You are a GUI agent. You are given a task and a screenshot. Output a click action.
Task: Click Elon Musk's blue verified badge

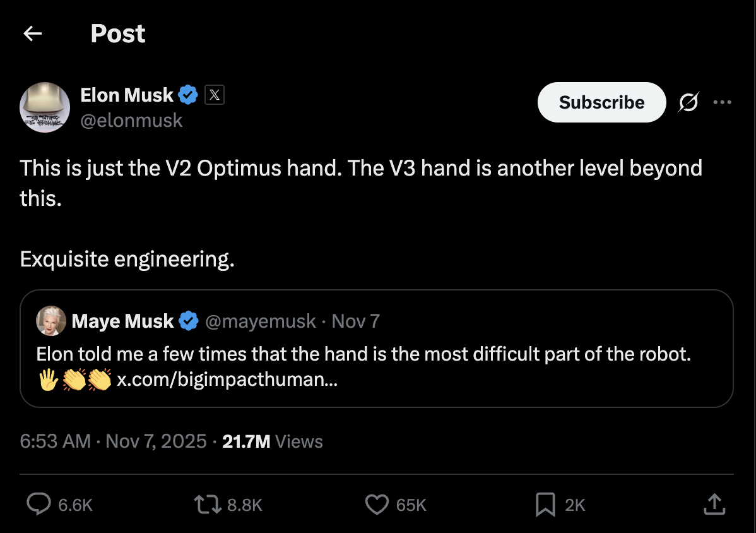pyautogui.click(x=187, y=95)
